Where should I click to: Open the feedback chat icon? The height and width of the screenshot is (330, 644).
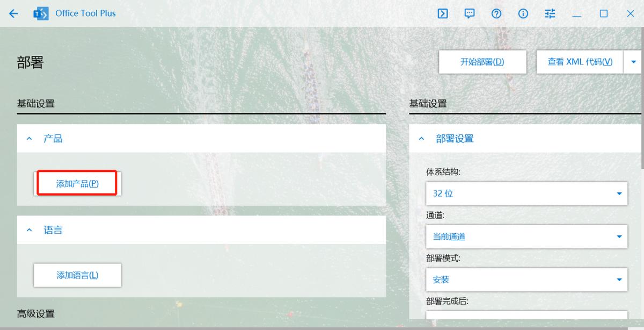coord(469,13)
